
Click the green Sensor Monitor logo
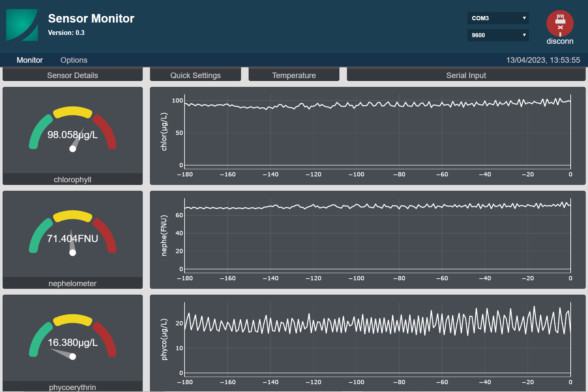pyautogui.click(x=22, y=25)
